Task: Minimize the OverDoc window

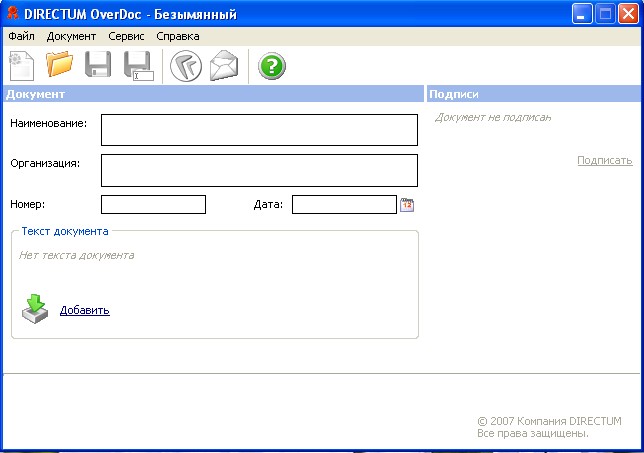Action: coord(582,14)
